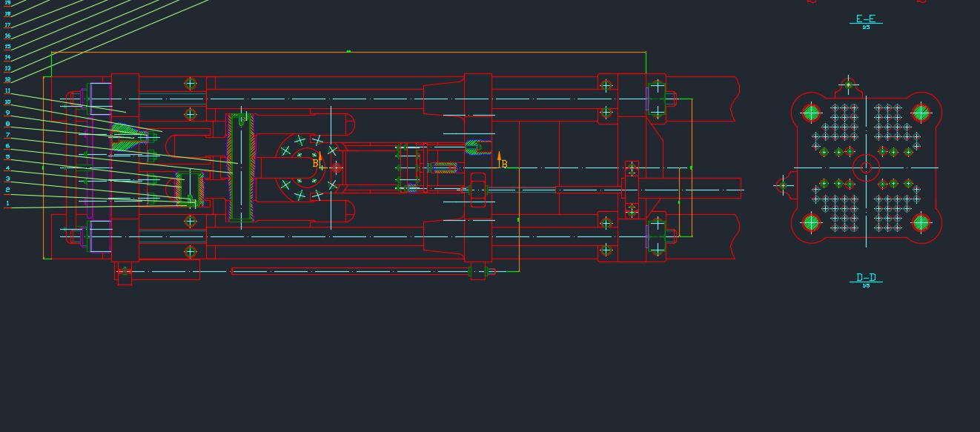Viewport: 980px width, 432px height.
Task: Select part number 1 callout label
Action: (x=7, y=203)
